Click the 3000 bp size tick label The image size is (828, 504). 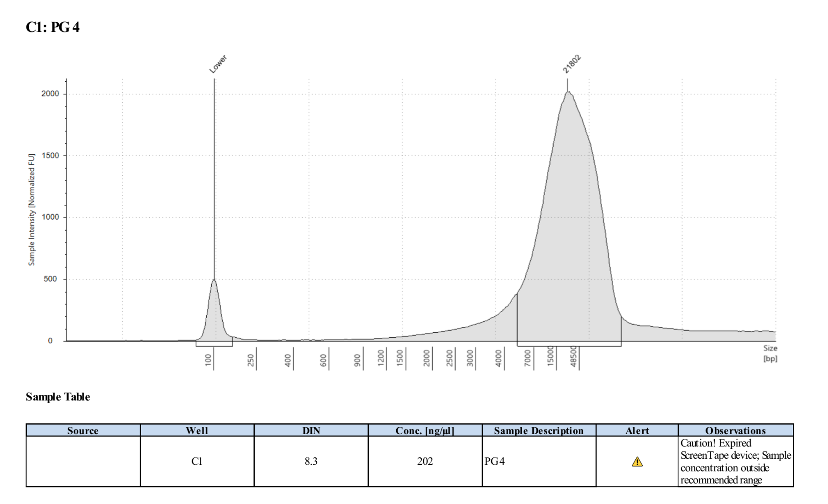(470, 358)
